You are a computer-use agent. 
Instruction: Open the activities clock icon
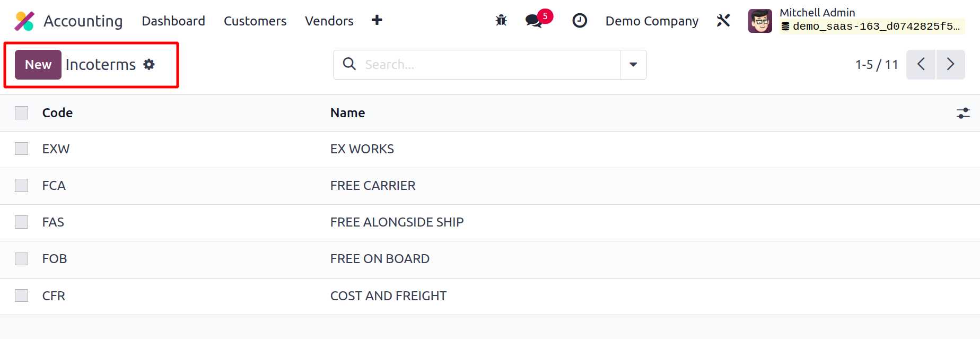(x=580, y=21)
